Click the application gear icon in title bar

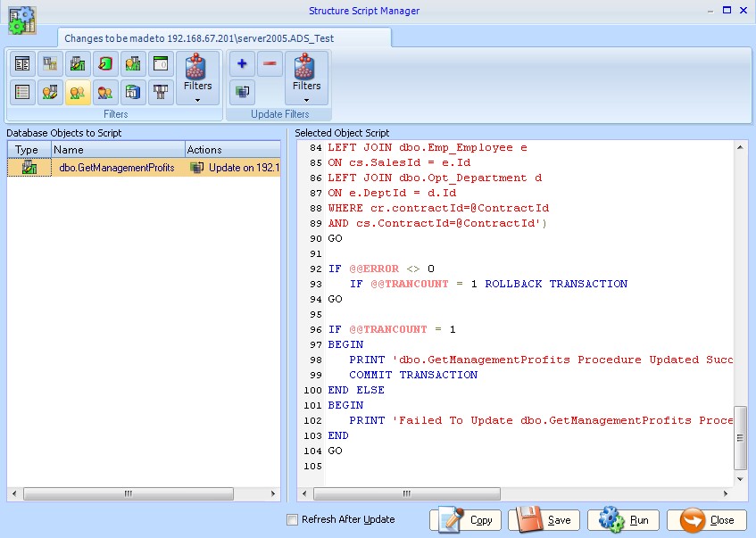[21, 20]
